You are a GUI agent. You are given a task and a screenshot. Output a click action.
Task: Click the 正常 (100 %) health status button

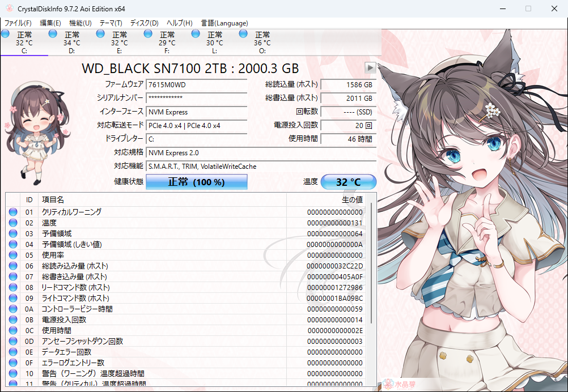pyautogui.click(x=197, y=182)
